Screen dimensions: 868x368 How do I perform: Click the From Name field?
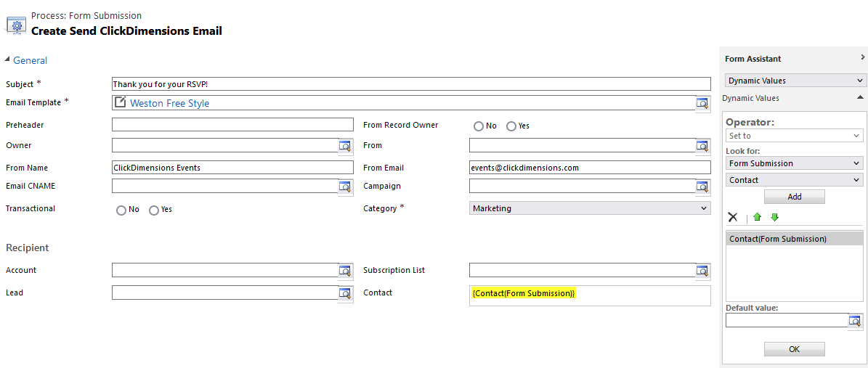click(232, 168)
